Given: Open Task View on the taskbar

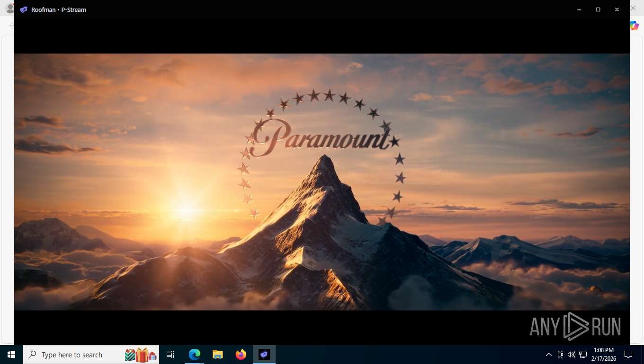Looking at the screenshot, I should [170, 355].
